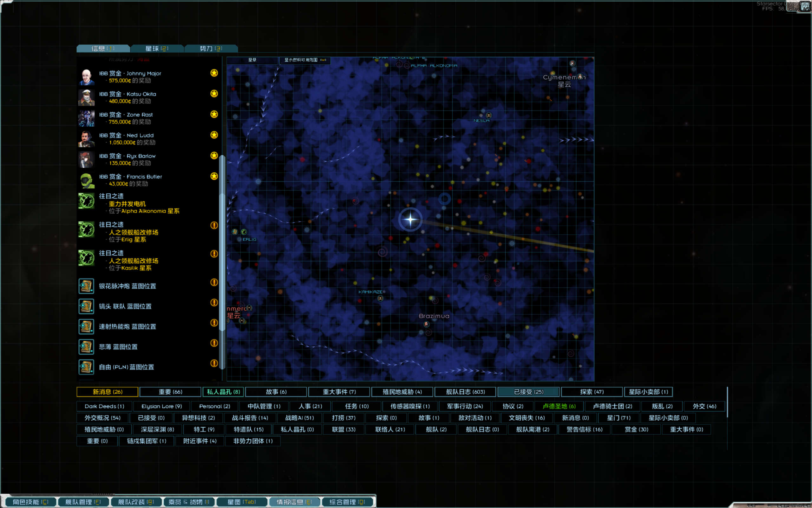The width and height of the screenshot is (812, 508).
Task: Click the exclamation marker beside 悲薄 蓝图位置
Action: coord(214,343)
